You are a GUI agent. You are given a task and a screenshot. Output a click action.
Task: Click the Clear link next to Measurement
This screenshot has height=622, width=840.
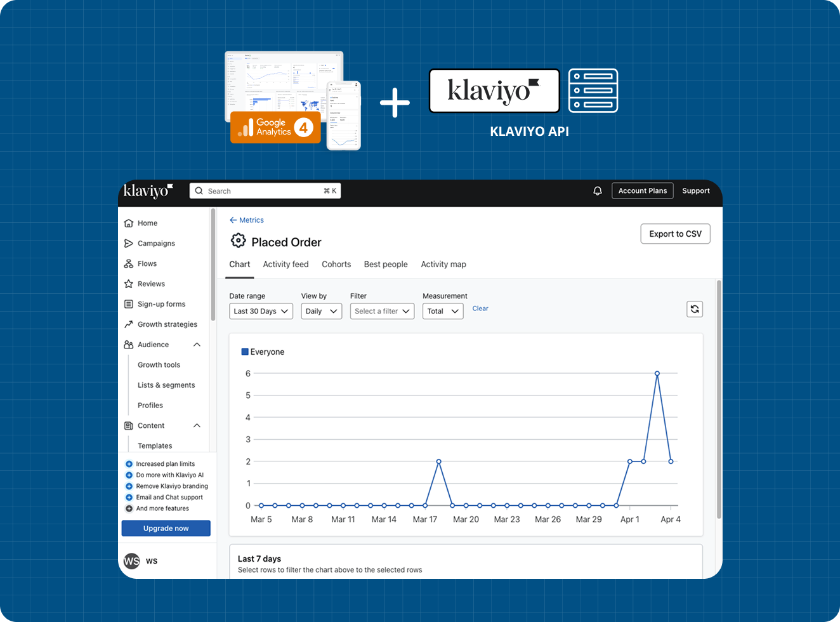point(480,308)
